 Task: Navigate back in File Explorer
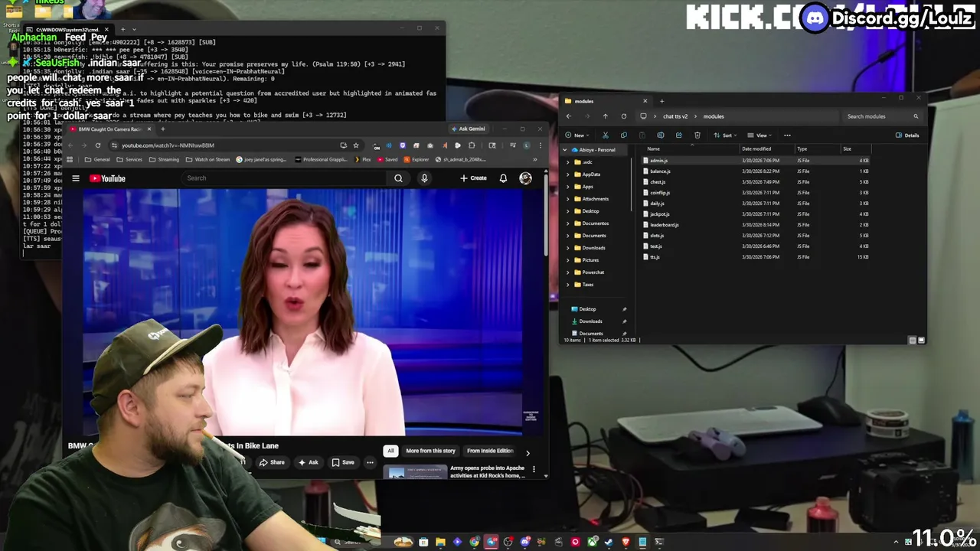pos(568,116)
